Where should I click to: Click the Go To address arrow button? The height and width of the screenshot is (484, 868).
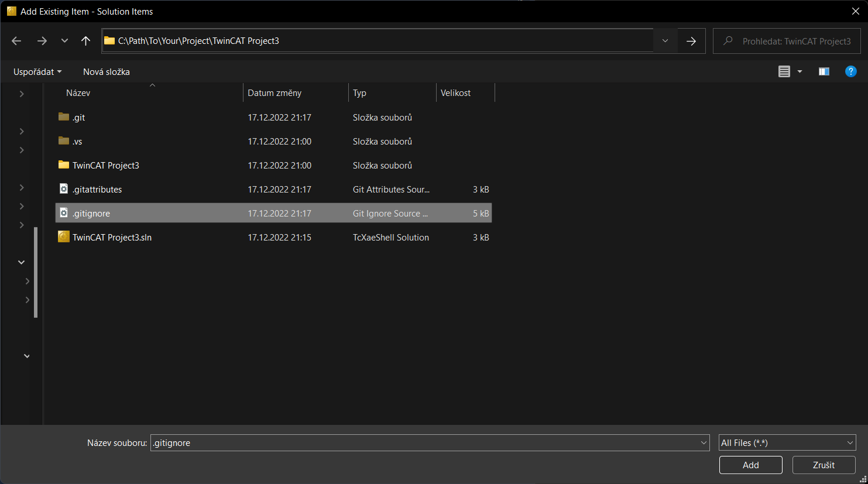(x=691, y=41)
